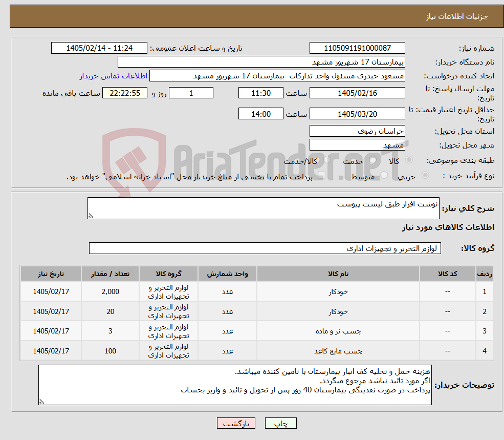Click response deadline time 11:30
This screenshot has width=504, height=440.
(x=260, y=93)
